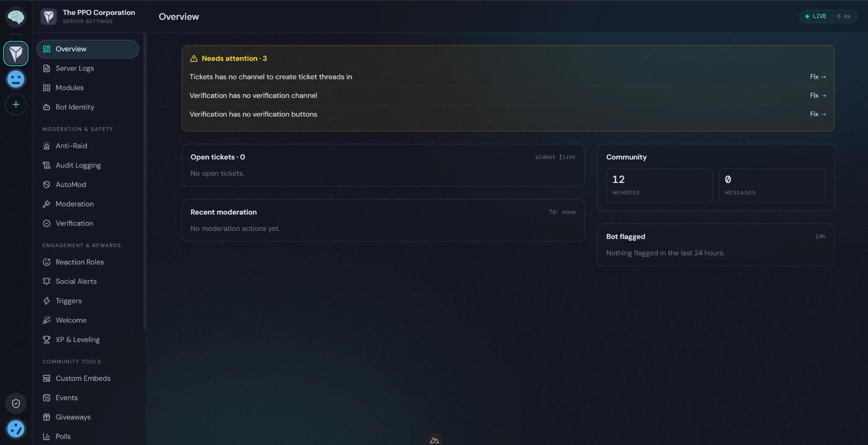Click the '24h' label in Bot flagged
The width and height of the screenshot is (868, 445).
coord(820,237)
